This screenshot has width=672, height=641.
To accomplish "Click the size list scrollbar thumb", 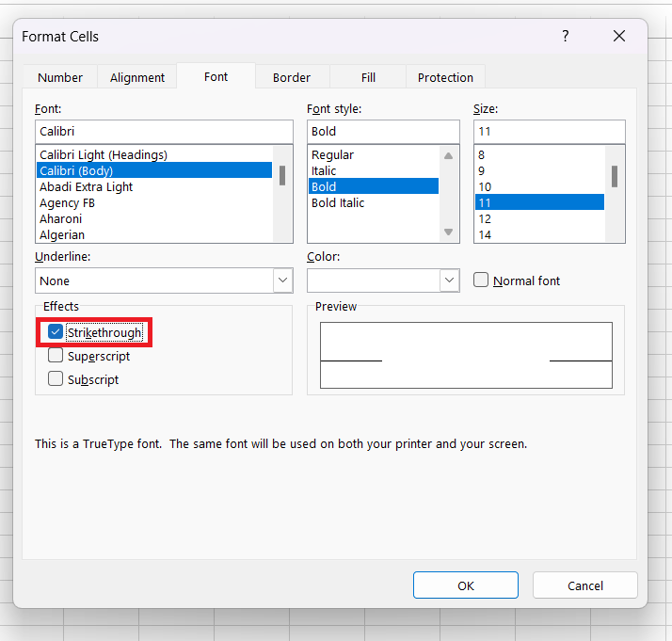I will click(x=615, y=177).
